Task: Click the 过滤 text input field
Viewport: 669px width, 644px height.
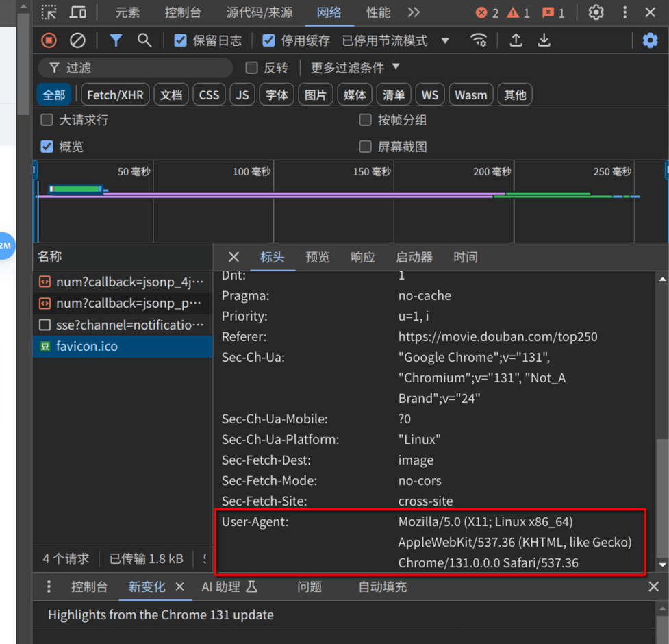Action: [144, 68]
